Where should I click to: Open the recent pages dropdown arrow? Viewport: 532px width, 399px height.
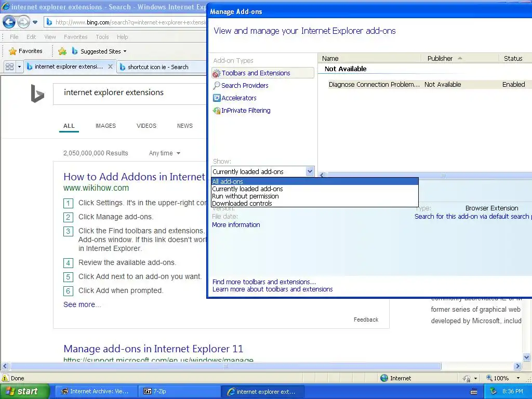(x=35, y=22)
